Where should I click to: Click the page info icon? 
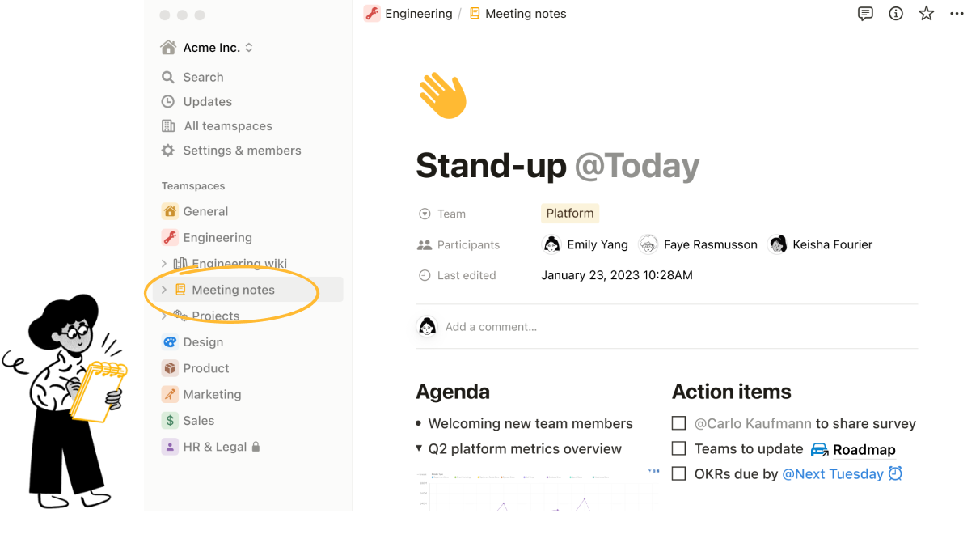[x=896, y=14]
